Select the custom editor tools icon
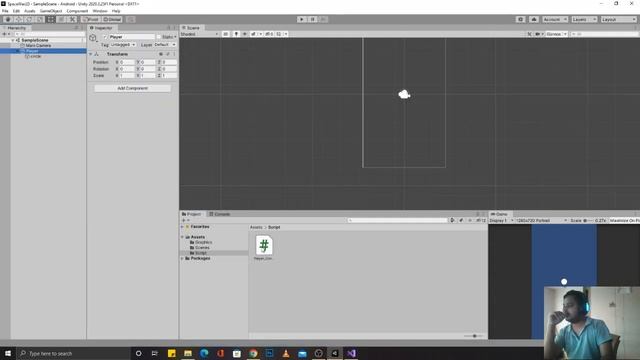This screenshot has width=640, height=360. point(72,19)
